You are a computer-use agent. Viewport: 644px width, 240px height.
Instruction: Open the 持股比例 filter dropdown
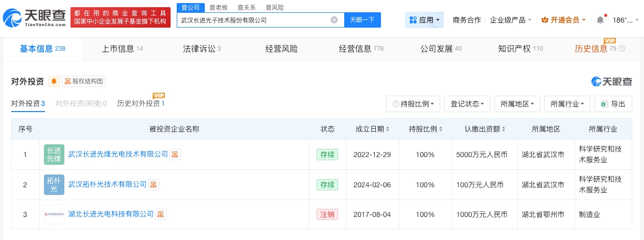(413, 104)
